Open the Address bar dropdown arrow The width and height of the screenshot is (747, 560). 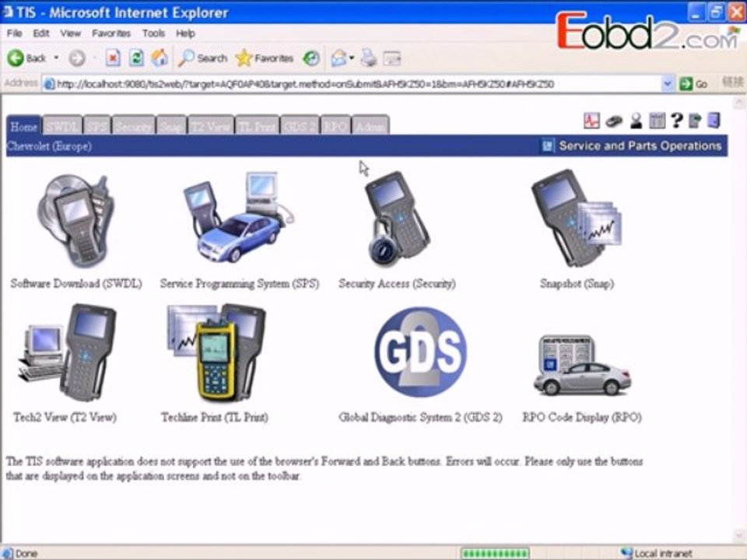668,84
